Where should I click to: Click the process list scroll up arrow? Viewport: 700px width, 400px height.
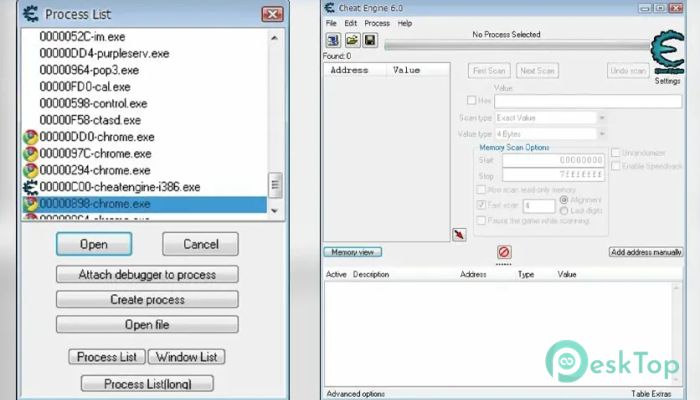(x=275, y=38)
